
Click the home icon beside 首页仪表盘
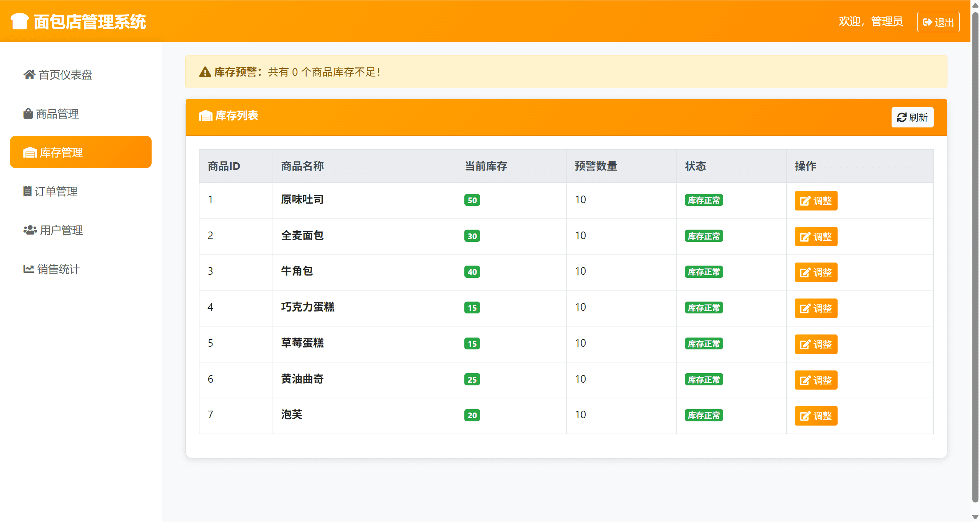point(29,75)
